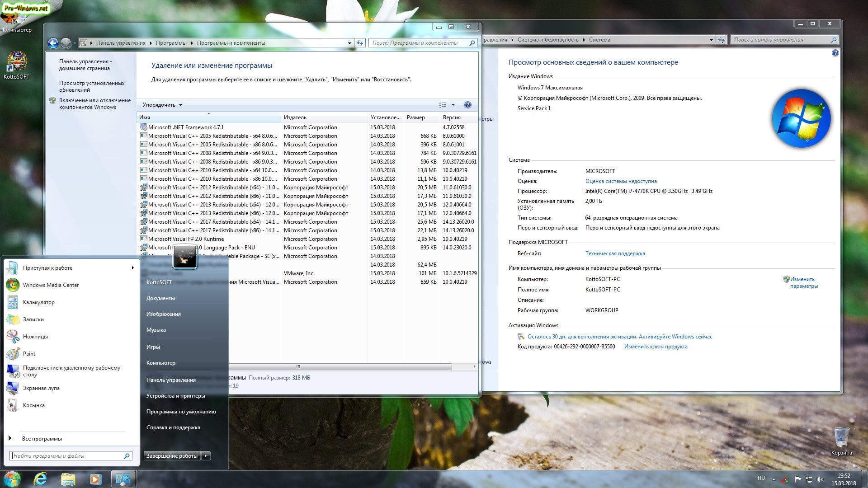Expand the All Programs list
Viewport: 868px width, 488px height.
[x=42, y=439]
